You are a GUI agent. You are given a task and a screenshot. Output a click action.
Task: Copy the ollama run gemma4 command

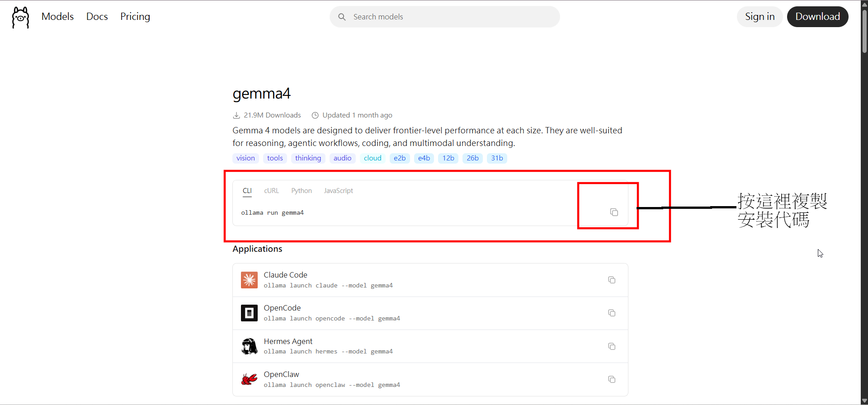click(614, 212)
